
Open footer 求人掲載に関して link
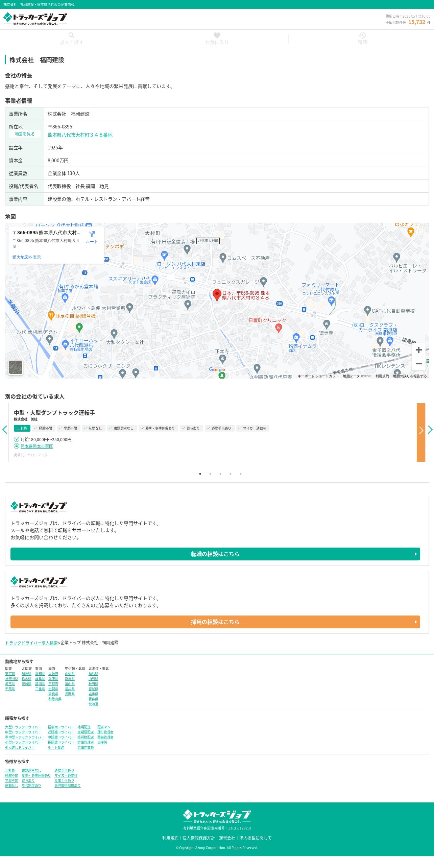[256, 838]
